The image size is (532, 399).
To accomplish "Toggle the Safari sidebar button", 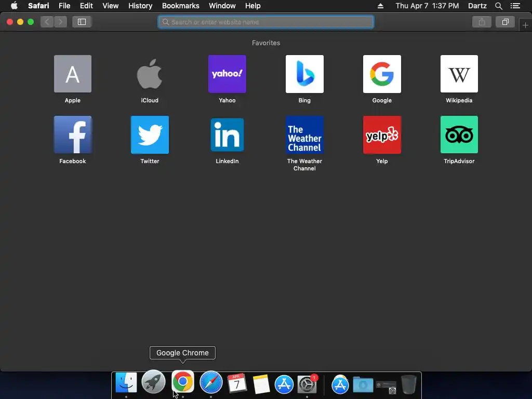I will tap(82, 22).
